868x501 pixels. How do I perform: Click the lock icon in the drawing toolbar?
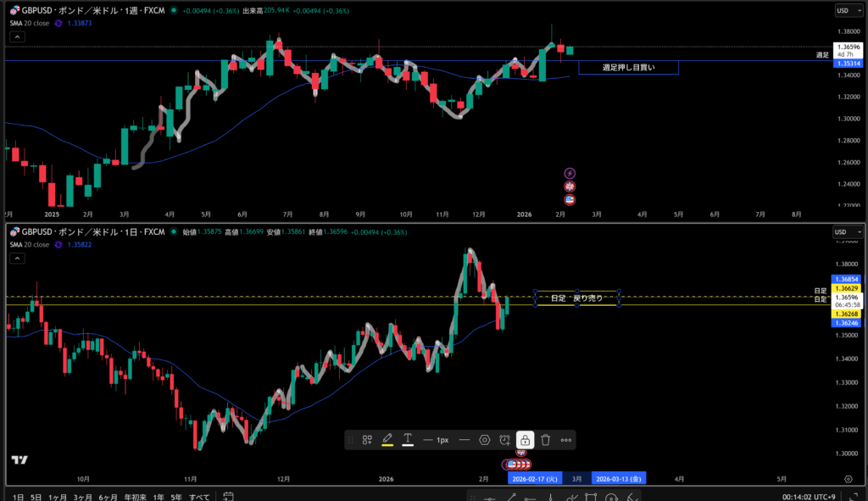[x=526, y=440]
